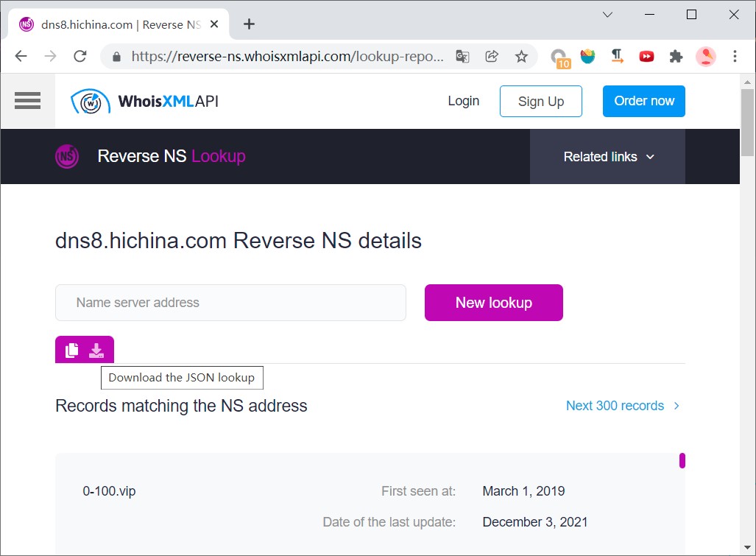Open the Chrome profile avatar

[705, 57]
